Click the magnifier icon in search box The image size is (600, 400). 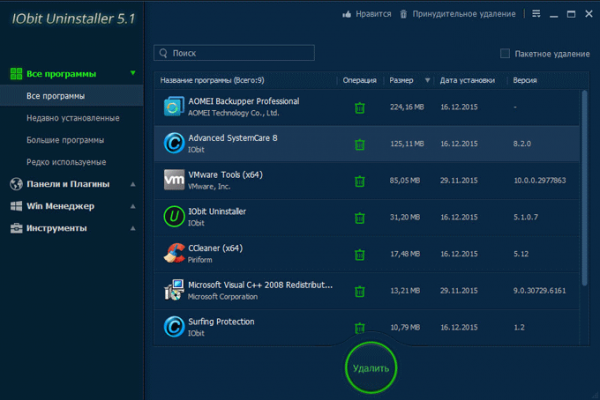(163, 53)
